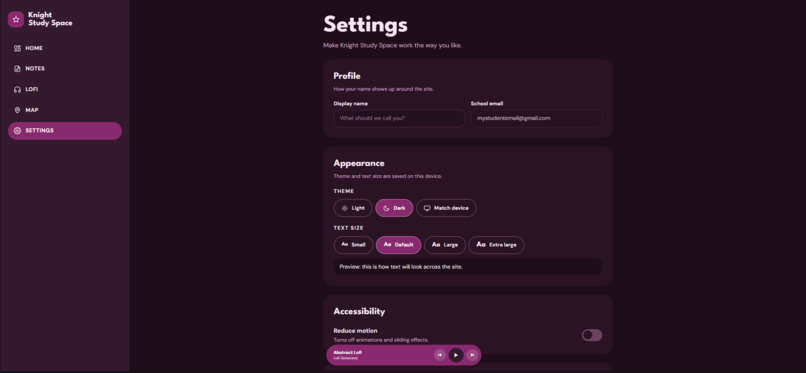This screenshot has height=373, width=806.
Task: Click the School email input field
Action: point(536,118)
